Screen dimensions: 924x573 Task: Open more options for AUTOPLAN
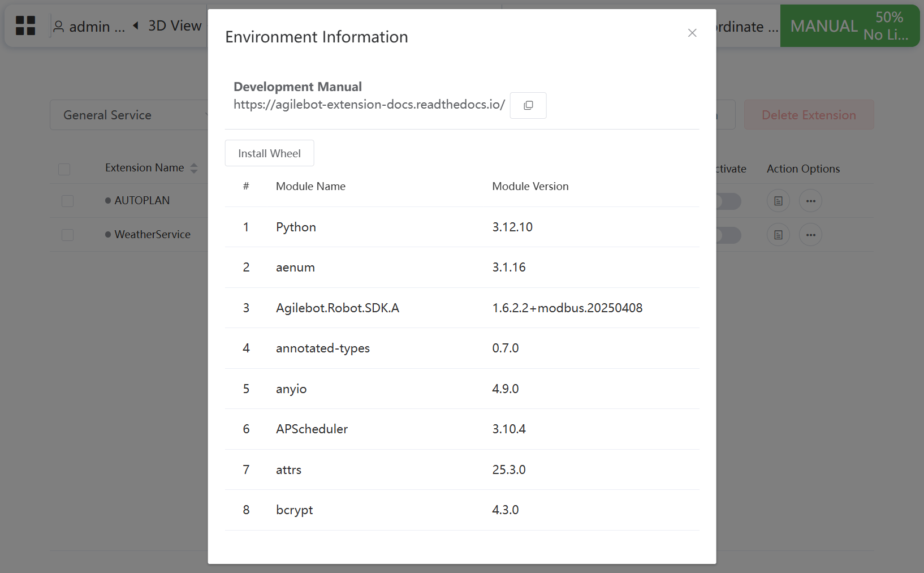pyautogui.click(x=810, y=201)
